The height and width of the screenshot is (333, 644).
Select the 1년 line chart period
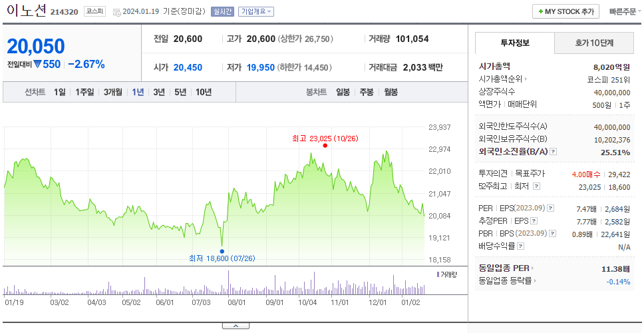point(138,93)
